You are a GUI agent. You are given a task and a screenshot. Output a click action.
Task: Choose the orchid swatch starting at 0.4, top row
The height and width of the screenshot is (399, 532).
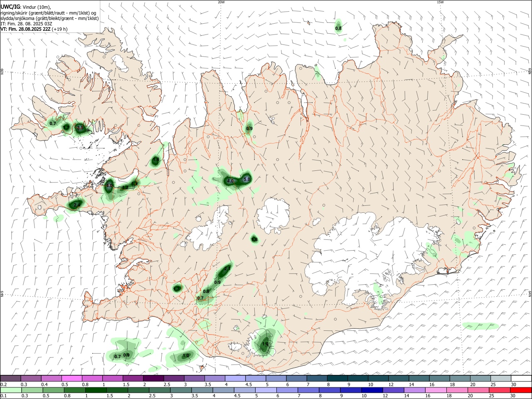point(52,378)
